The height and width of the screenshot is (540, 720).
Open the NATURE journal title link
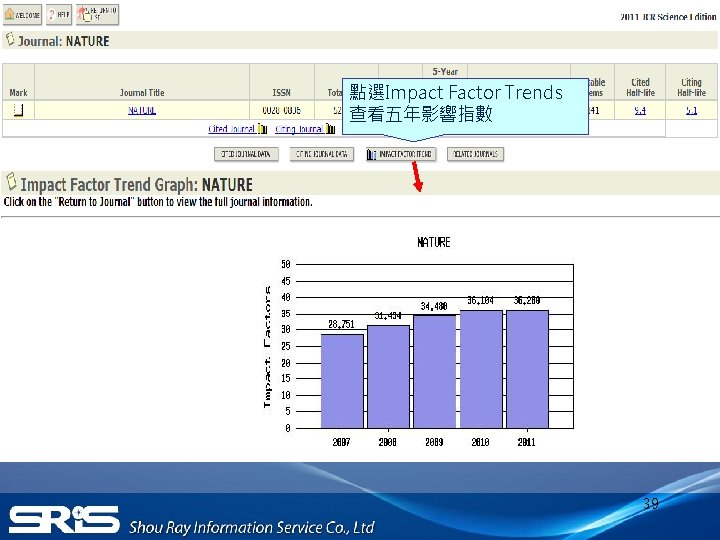pyautogui.click(x=142, y=110)
